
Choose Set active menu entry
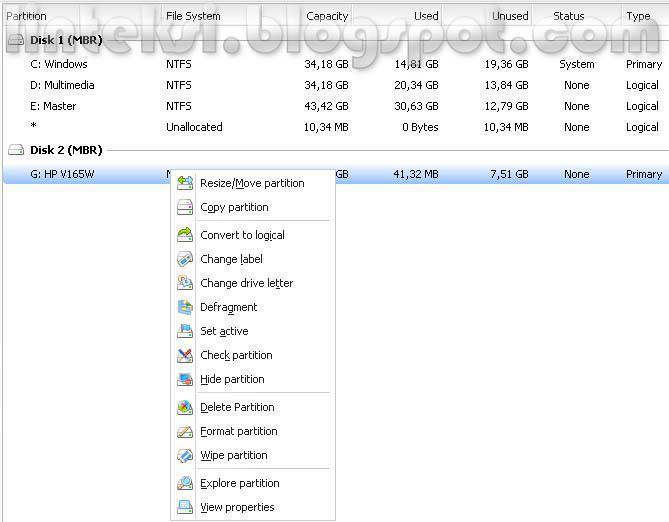(253, 331)
